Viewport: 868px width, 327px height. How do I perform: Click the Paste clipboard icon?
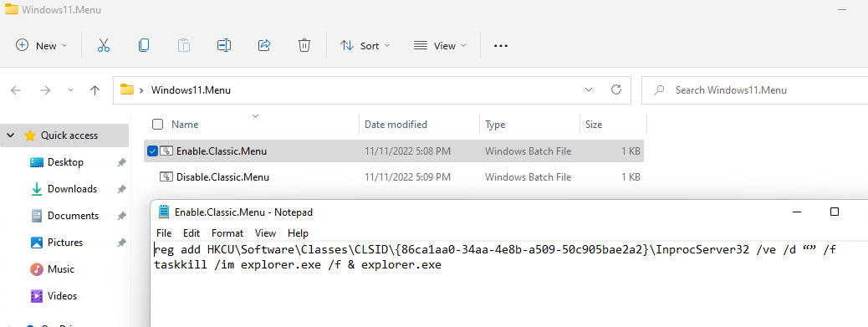tap(184, 45)
